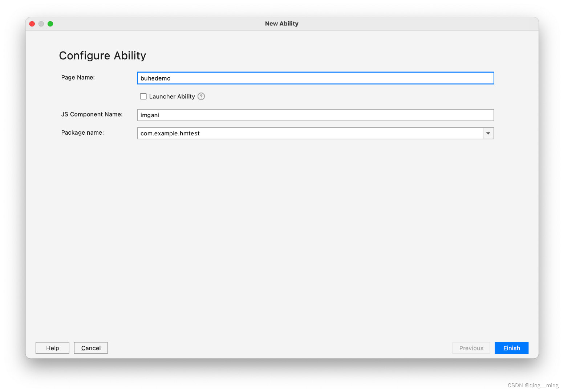Image resolution: width=564 pixels, height=392 pixels.
Task: Open Help for the dialog
Action: pos(52,348)
